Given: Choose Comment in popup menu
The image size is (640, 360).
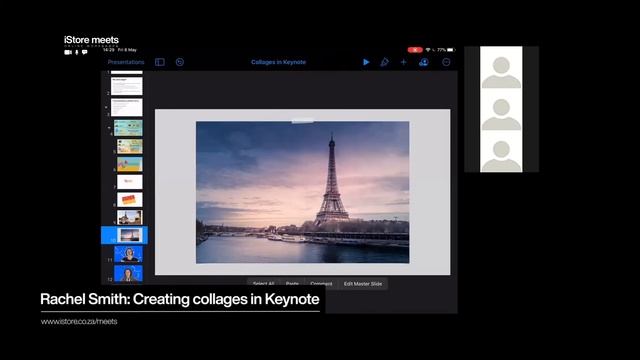Looking at the screenshot, I should [321, 284].
